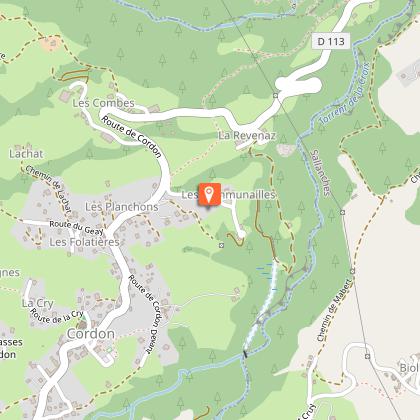
Task: Click the Les Planchons label
Action: (122, 207)
